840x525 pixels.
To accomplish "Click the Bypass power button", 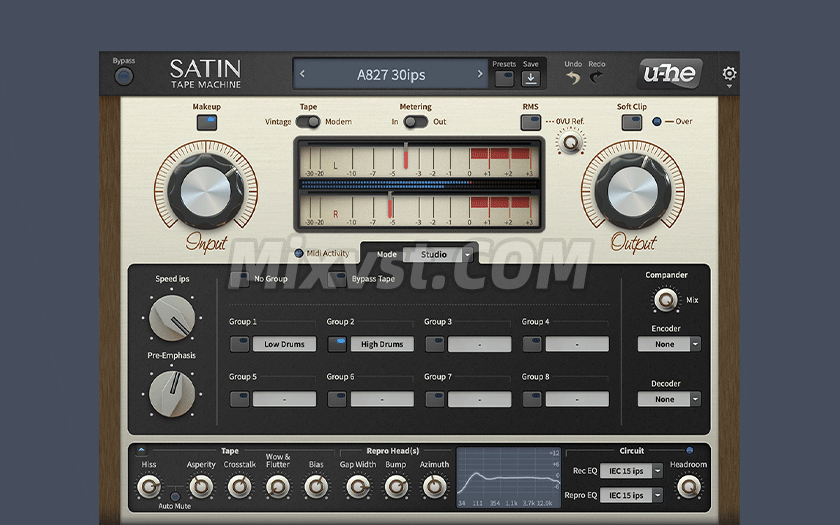I will click(x=124, y=77).
